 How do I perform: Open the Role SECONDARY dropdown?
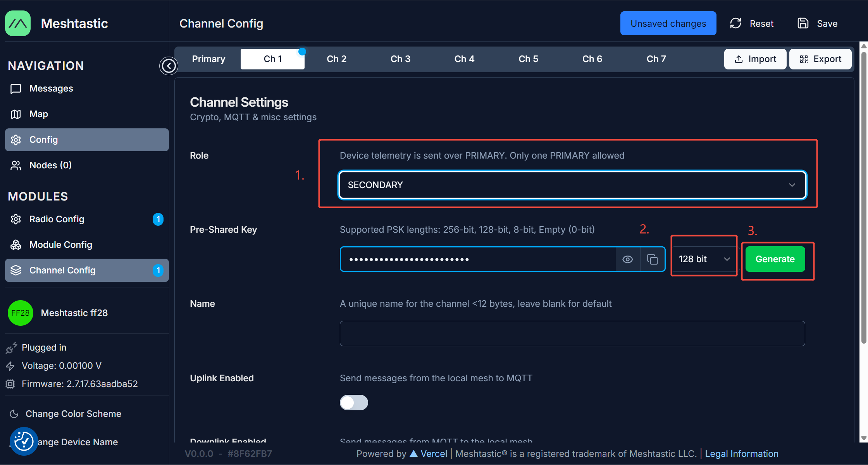(572, 185)
